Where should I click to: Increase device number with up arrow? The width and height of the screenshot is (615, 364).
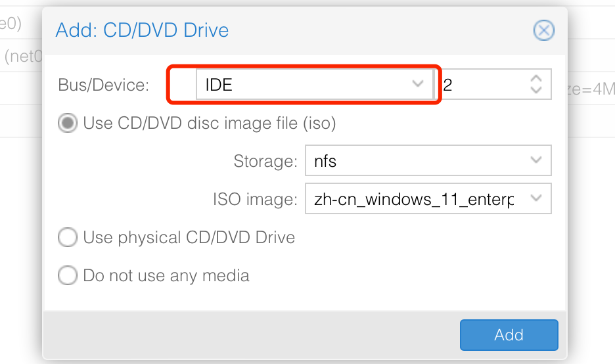536,78
